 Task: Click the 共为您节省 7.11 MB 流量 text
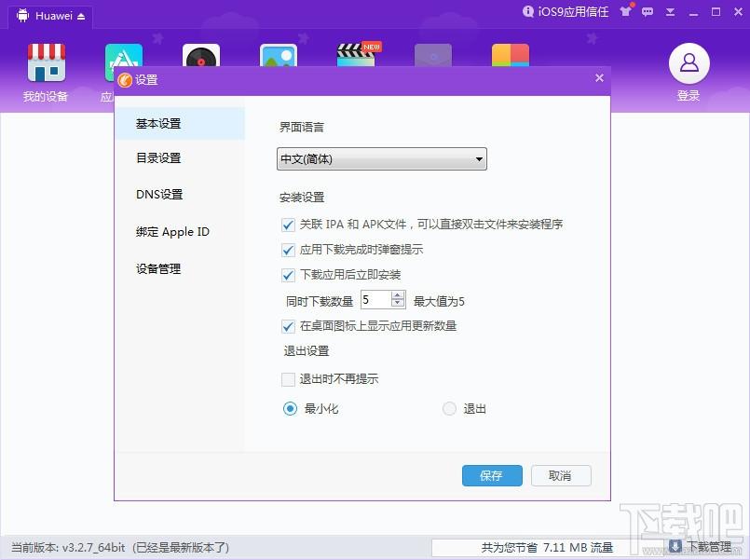click(547, 547)
